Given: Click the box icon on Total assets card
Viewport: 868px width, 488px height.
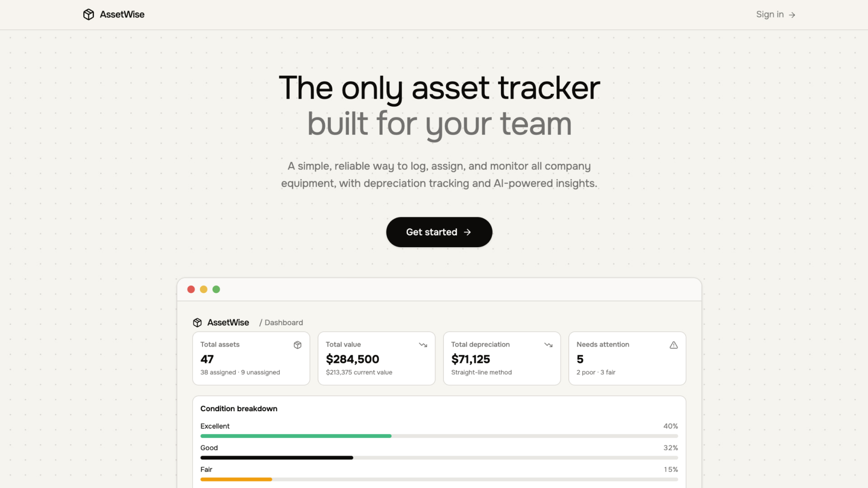Looking at the screenshot, I should (x=297, y=345).
